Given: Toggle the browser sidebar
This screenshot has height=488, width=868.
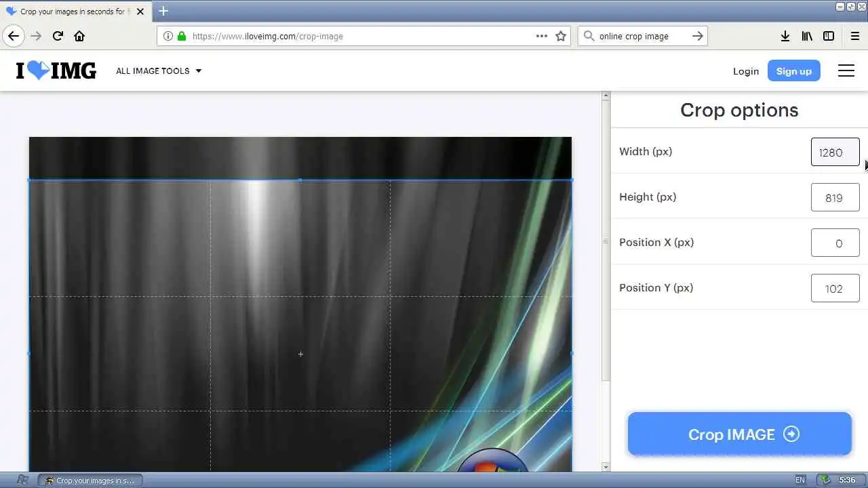Looking at the screenshot, I should pyautogui.click(x=829, y=36).
